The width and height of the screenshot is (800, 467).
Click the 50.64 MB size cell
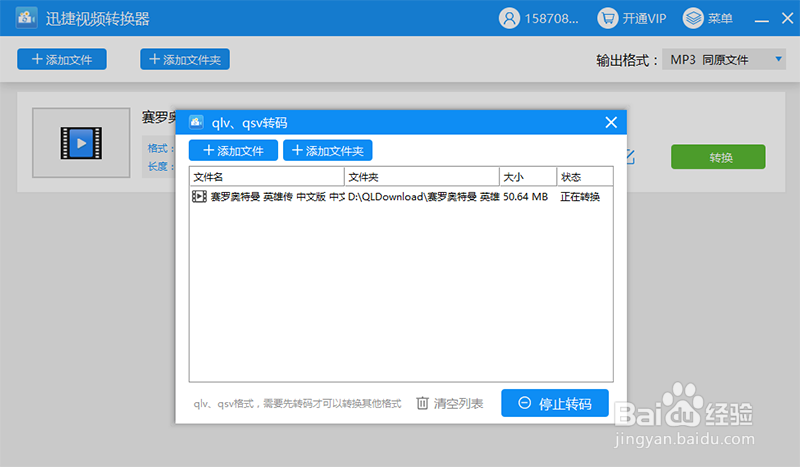[526, 196]
